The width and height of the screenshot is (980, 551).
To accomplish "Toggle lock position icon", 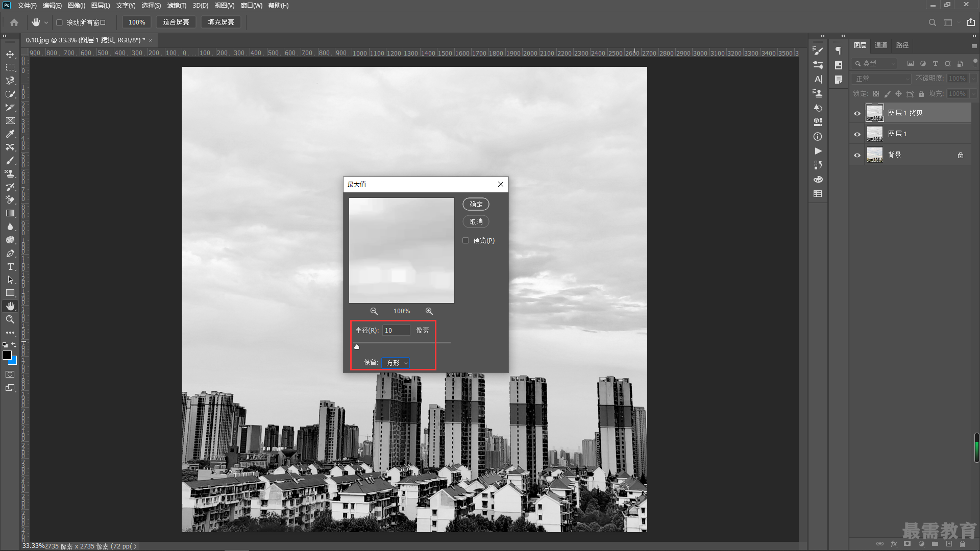I will click(x=899, y=94).
